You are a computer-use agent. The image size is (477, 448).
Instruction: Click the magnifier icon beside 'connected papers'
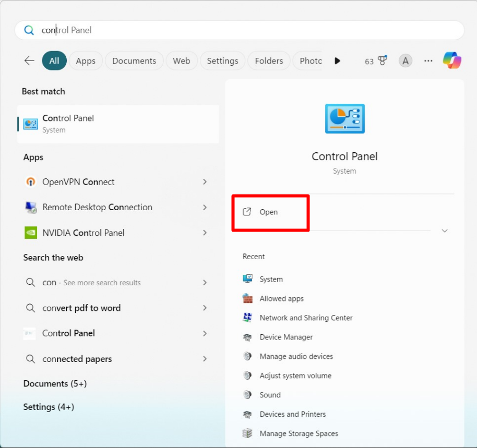(x=30, y=359)
